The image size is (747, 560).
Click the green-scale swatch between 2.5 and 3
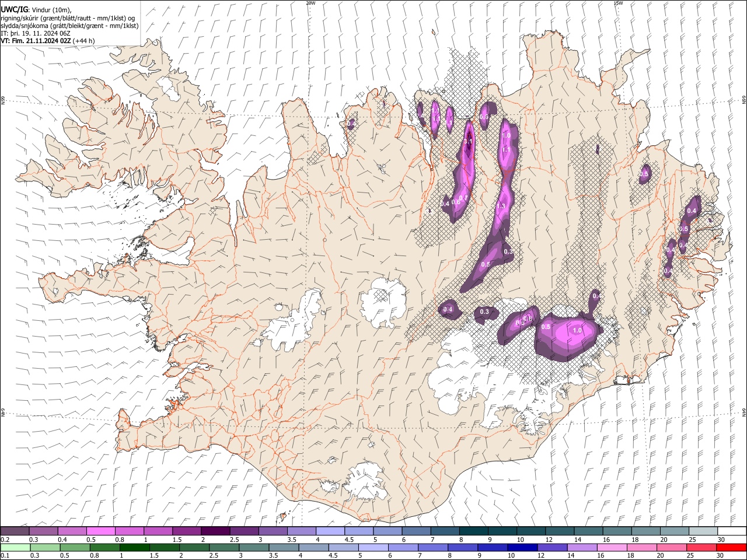224,547
